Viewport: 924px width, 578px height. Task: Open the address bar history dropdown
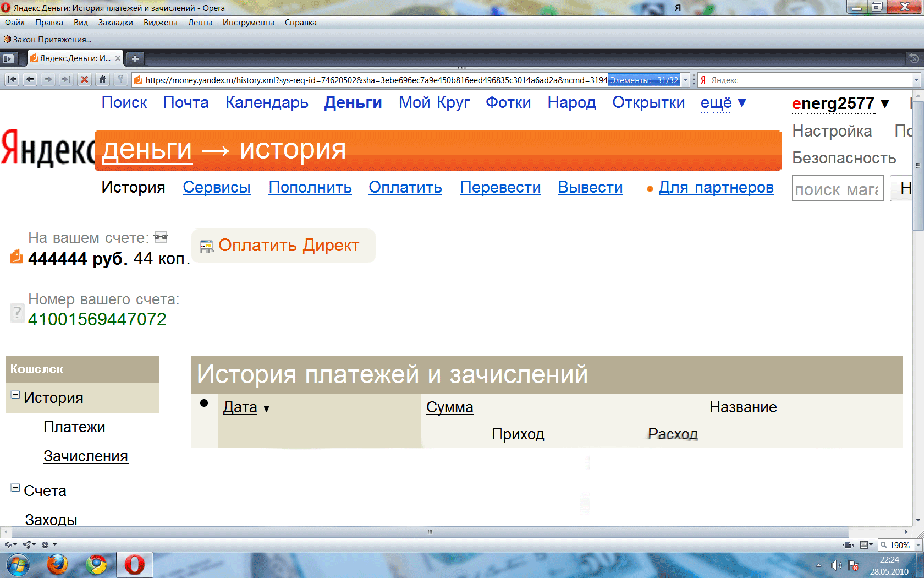point(685,80)
